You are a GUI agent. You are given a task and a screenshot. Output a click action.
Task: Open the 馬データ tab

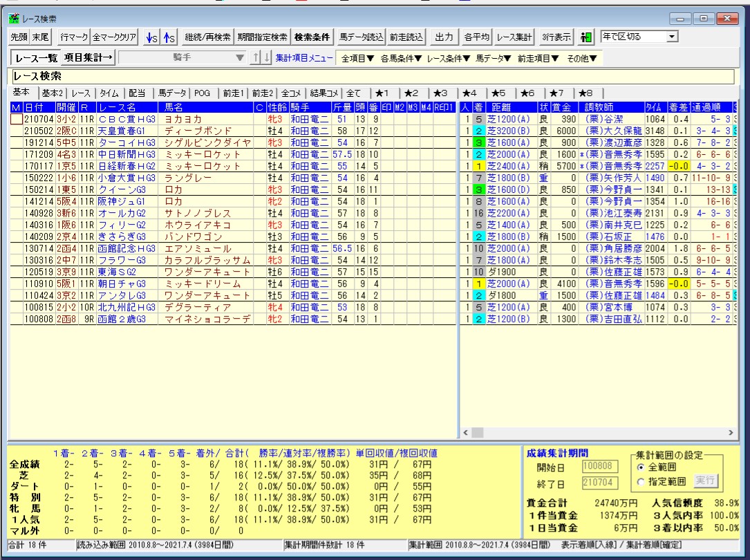tap(172, 93)
